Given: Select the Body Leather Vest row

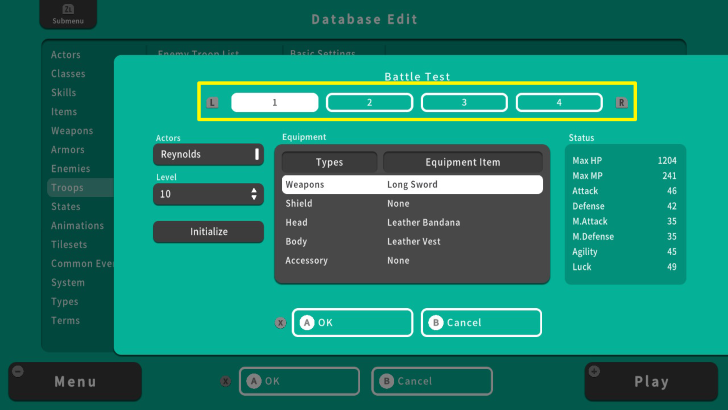Looking at the screenshot, I should (411, 241).
